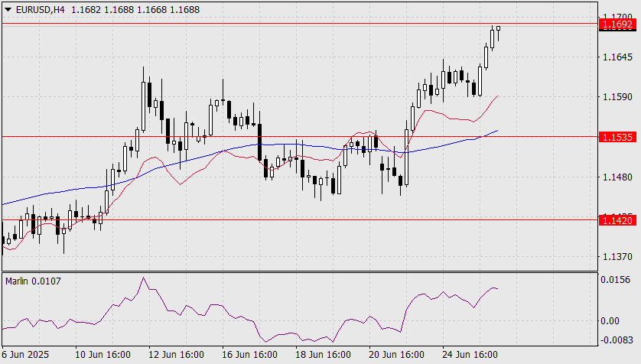Click the 0.00 oscillator scale value
This screenshot has height=364, width=641.
pyautogui.click(x=610, y=321)
